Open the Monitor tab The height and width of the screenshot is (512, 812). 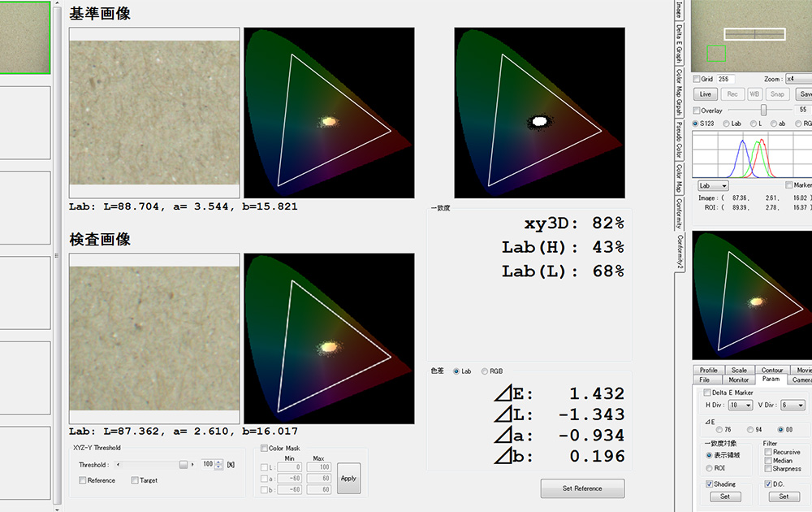738,380
